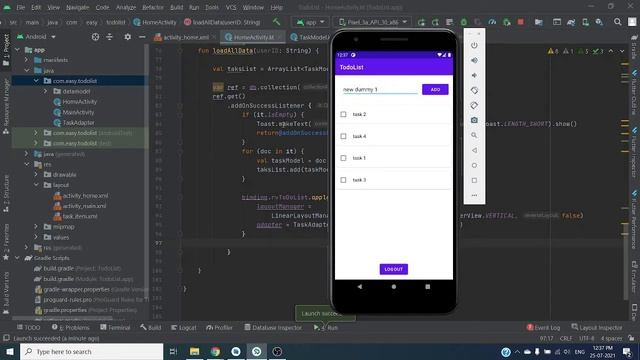Viewport: 640px width, 360px height.
Task: Open TaskAdapter in the project tree
Action: click(78, 122)
